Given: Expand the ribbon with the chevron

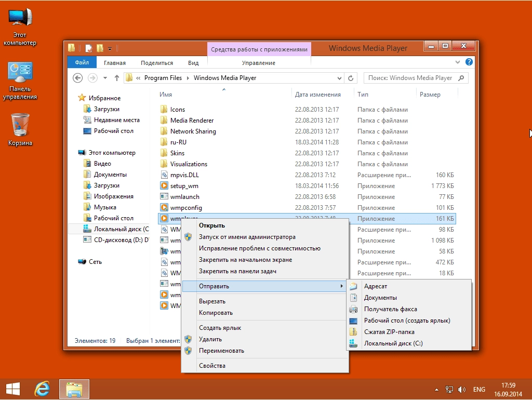Looking at the screenshot, I should 458,62.
